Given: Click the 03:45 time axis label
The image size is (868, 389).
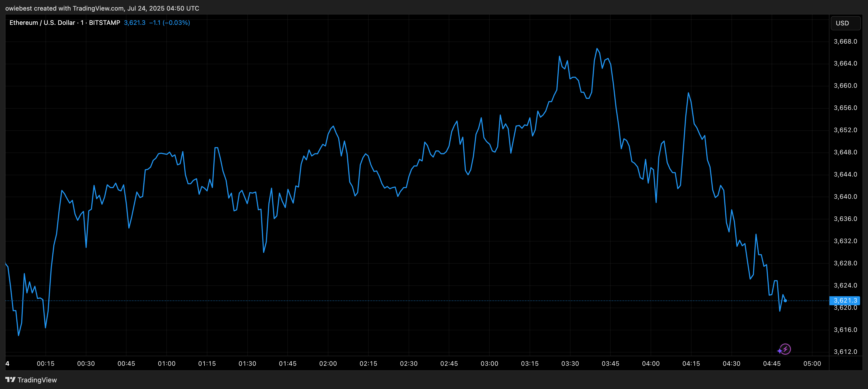Looking at the screenshot, I should pos(610,364).
